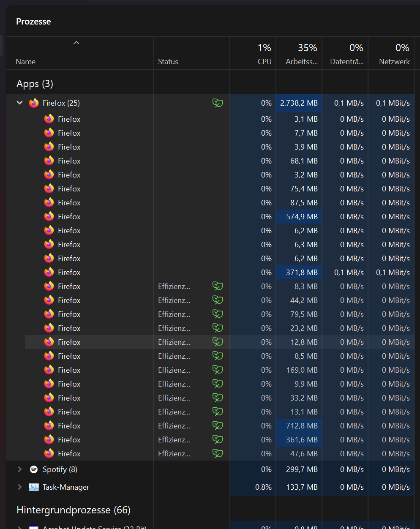
Task: Collapse the Firefox (25) process group
Action: (19, 103)
